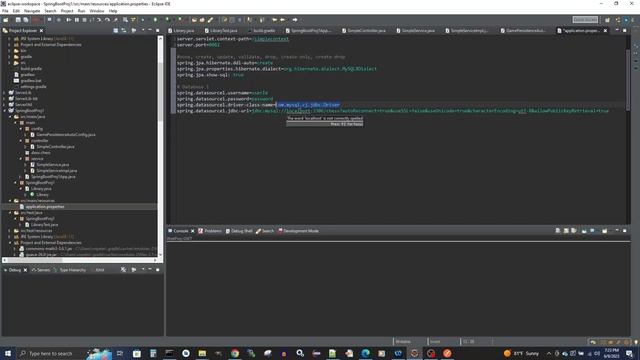The image size is (640, 360).
Task: Click the Suspend debug toolbar icon
Action: [x=77, y=20]
